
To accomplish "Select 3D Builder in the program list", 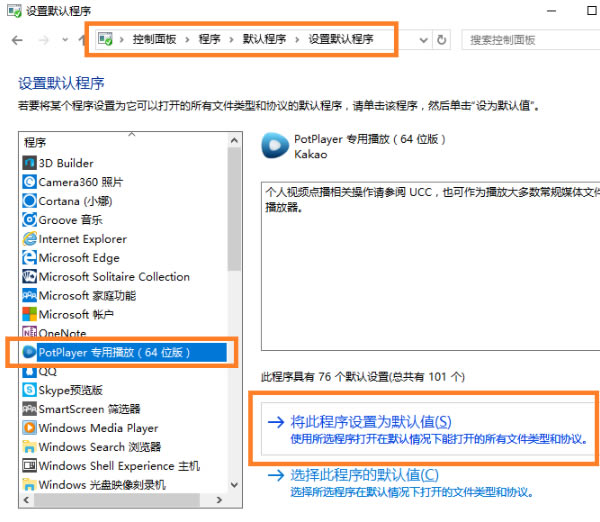I will coord(66,163).
